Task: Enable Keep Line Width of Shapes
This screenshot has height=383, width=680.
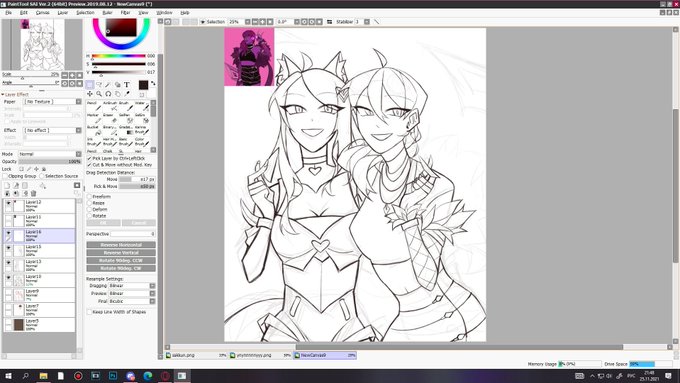Action: click(89, 312)
